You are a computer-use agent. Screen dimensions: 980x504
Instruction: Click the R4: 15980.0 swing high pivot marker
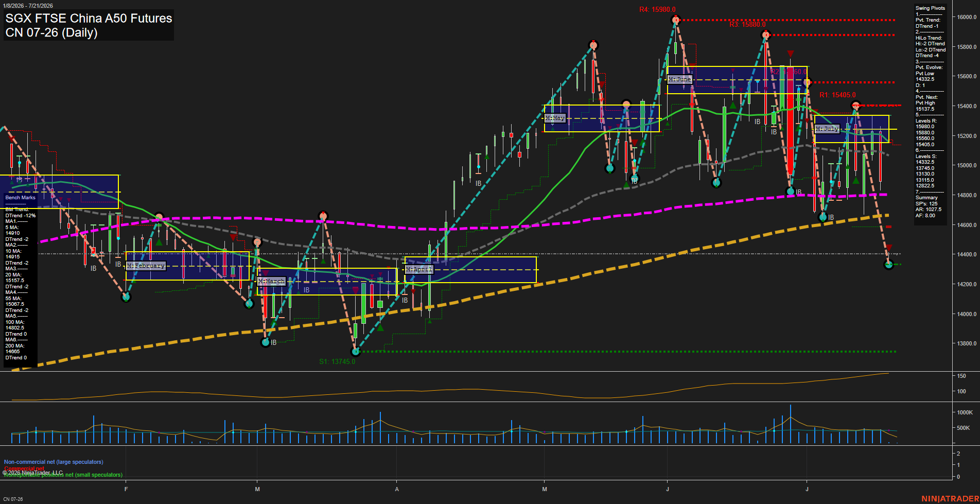tap(676, 20)
